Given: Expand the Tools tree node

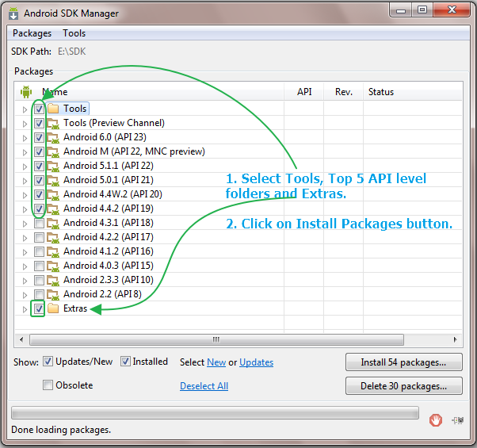Looking at the screenshot, I should (x=25, y=109).
